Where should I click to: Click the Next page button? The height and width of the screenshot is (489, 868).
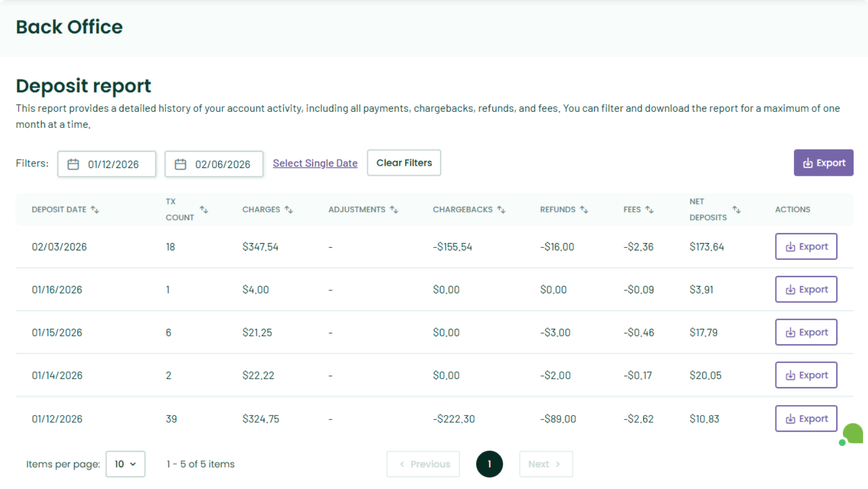point(546,464)
